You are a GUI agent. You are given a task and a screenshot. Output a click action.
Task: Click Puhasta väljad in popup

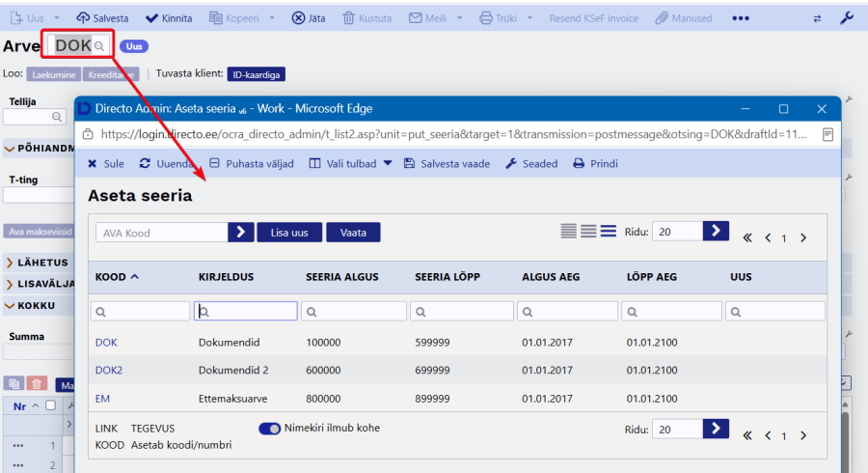click(x=252, y=164)
